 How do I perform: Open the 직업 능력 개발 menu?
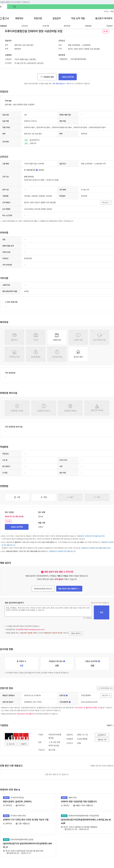click(78, 18)
